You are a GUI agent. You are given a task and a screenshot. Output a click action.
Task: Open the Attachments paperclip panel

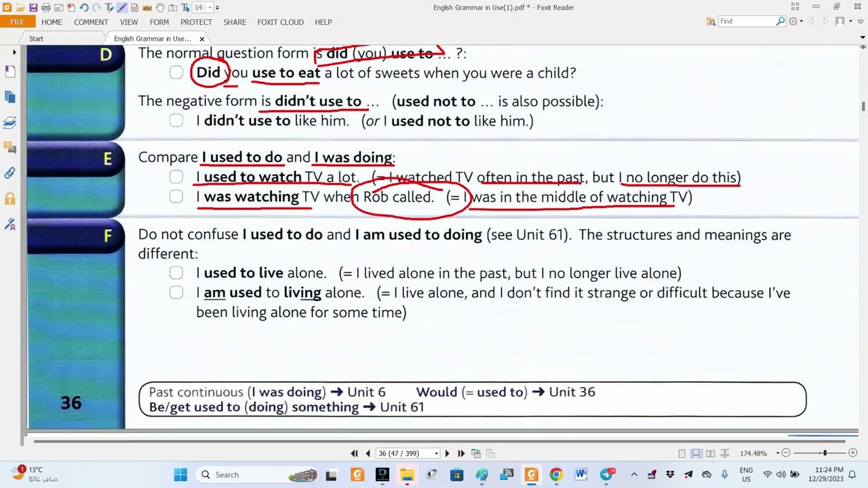[x=9, y=174]
